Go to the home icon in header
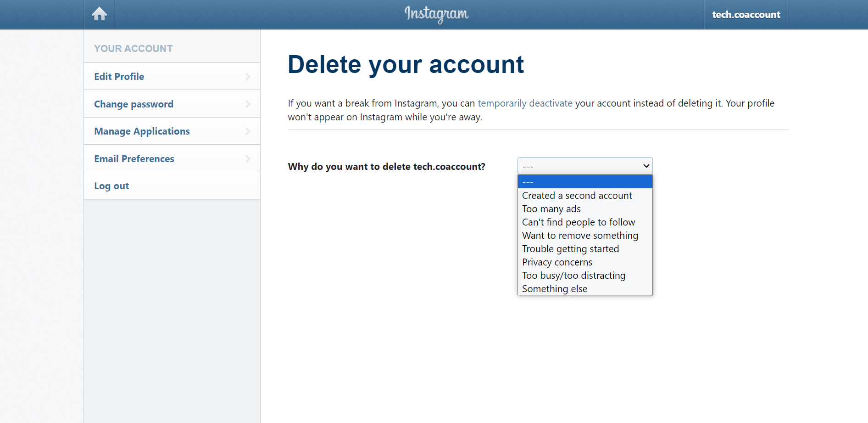The image size is (868, 423). click(99, 14)
